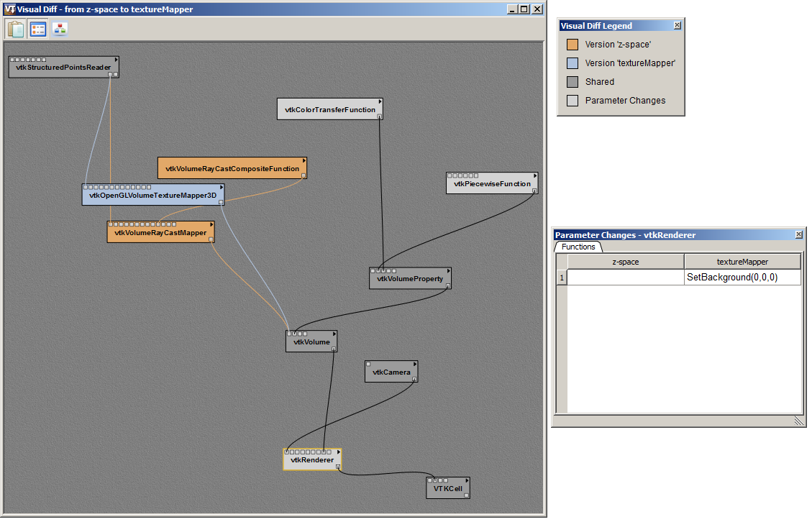This screenshot has height=522, width=812.
Task: Click the vtkVolumeRayCastCompositeFunction triangle arrow
Action: point(304,160)
